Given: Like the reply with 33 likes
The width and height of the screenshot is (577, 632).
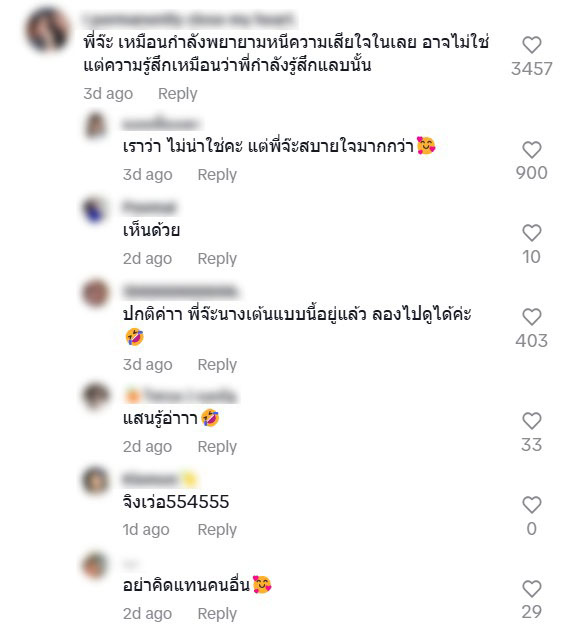Looking at the screenshot, I should pyautogui.click(x=531, y=421).
